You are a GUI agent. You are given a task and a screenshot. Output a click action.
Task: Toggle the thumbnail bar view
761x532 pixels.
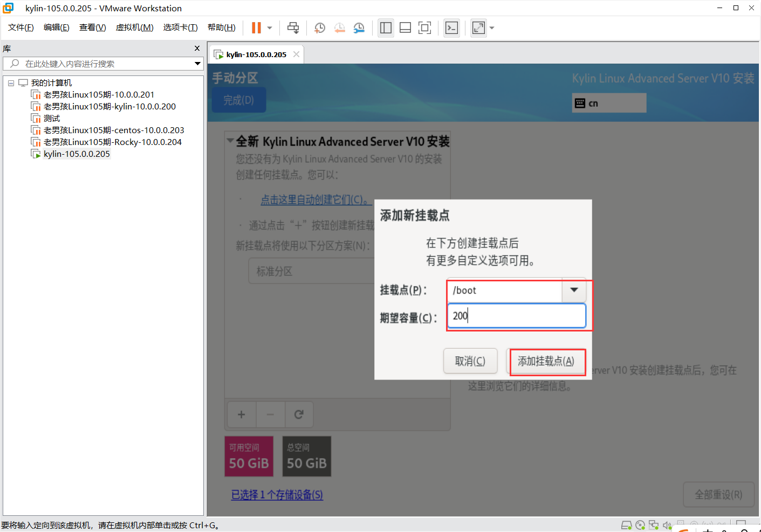(405, 28)
